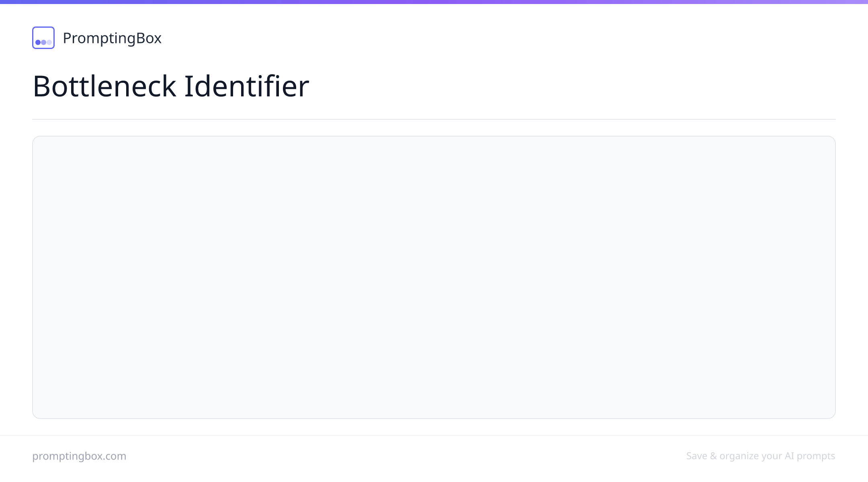
Task: Click the purple gradient bar at the top
Action: pyautogui.click(x=434, y=2)
